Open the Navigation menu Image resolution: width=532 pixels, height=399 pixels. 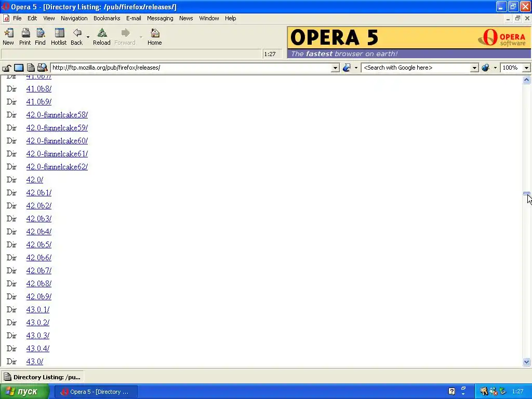pyautogui.click(x=74, y=18)
